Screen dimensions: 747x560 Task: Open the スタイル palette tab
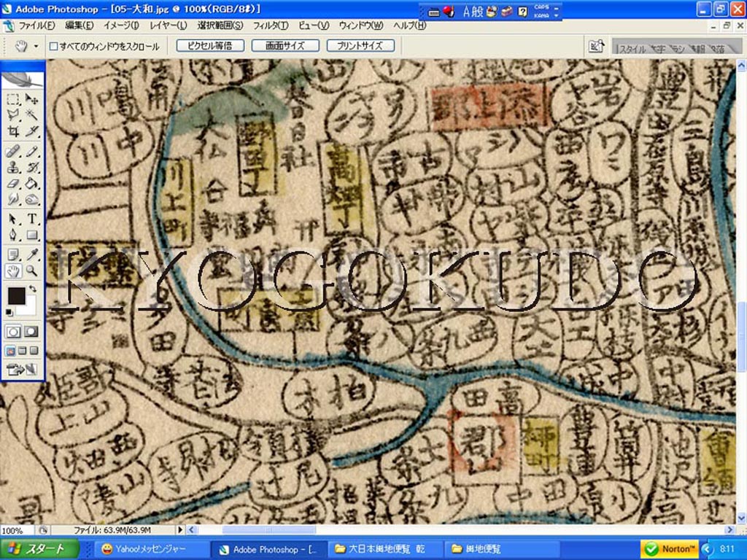coord(632,49)
